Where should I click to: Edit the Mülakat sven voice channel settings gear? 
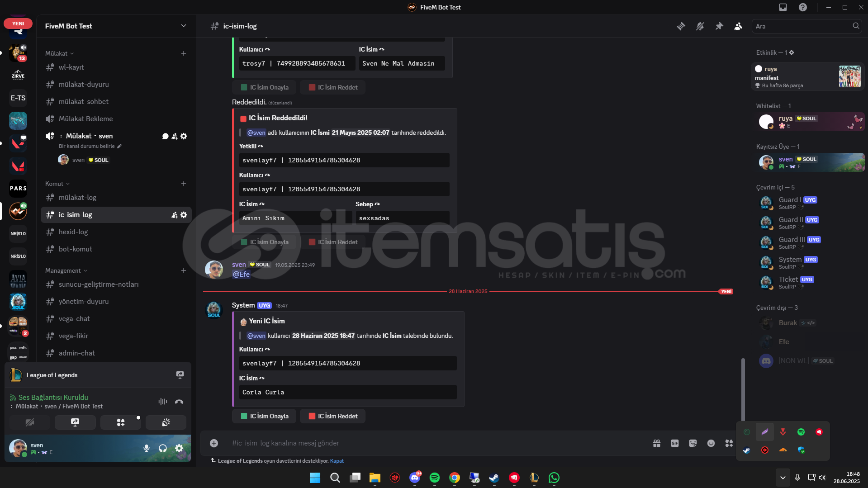pos(184,136)
